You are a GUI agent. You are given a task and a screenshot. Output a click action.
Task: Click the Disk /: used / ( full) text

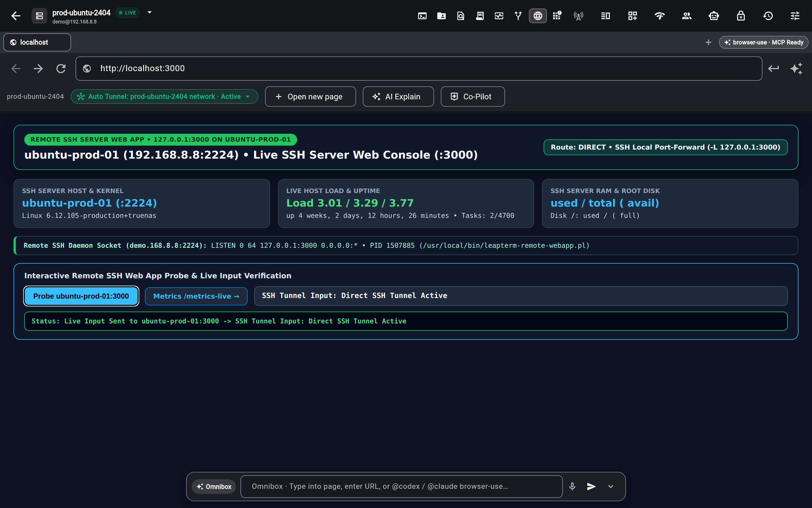tap(595, 216)
